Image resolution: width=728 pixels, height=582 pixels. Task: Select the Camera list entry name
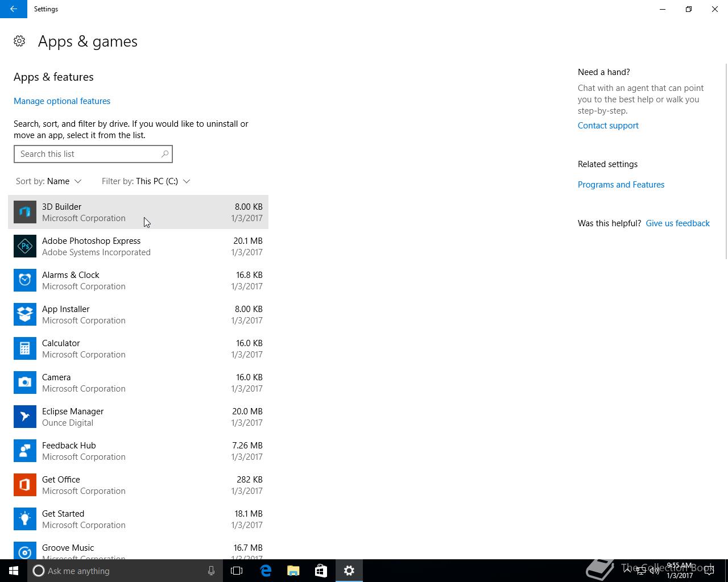pyautogui.click(x=56, y=377)
